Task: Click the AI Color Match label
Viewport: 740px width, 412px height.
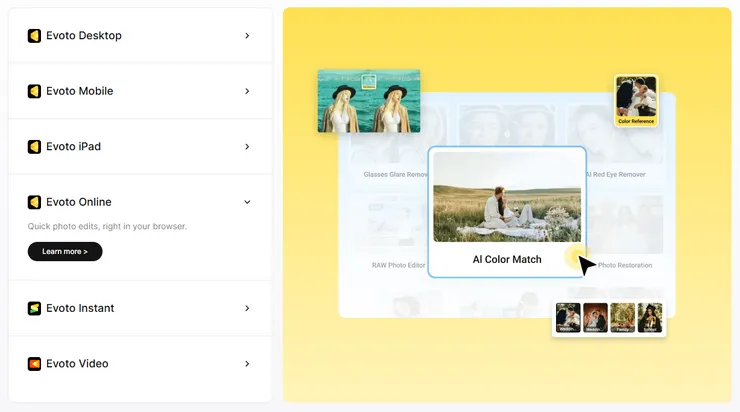Action: pyautogui.click(x=507, y=260)
